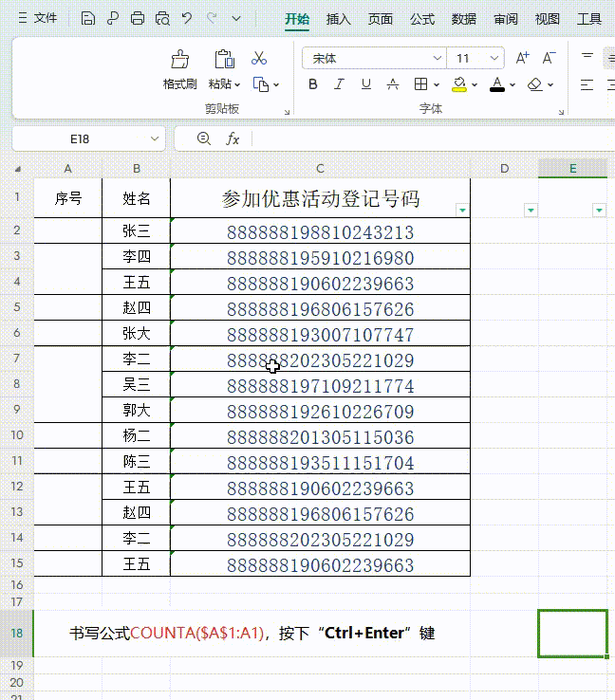Click the fx insert function icon
615x700 pixels.
(x=233, y=138)
